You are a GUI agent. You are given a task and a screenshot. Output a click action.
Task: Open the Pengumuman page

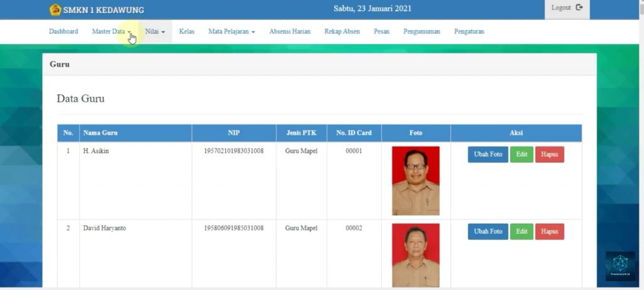pyautogui.click(x=421, y=31)
